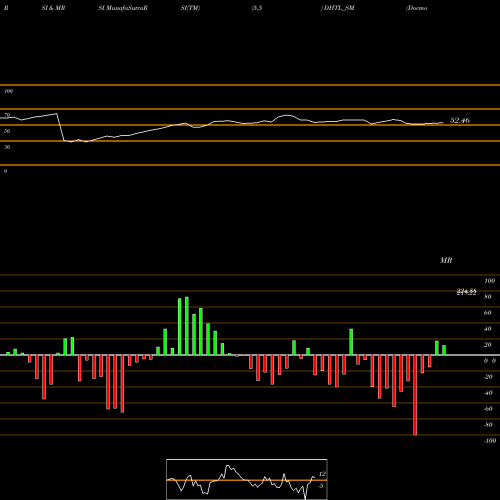Click the tallest green MR histogram bar
The height and width of the screenshot is (500, 500).
click(187, 326)
